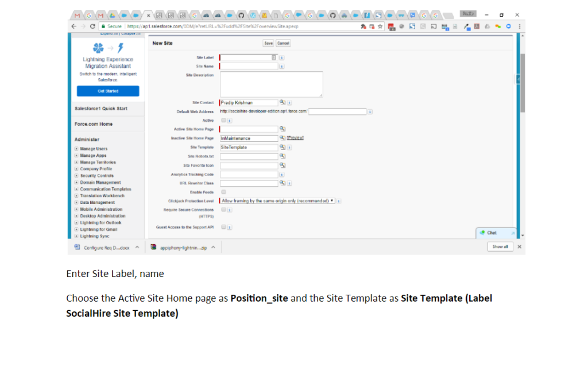Open Mobile Administration in sidebar

pos(101,209)
